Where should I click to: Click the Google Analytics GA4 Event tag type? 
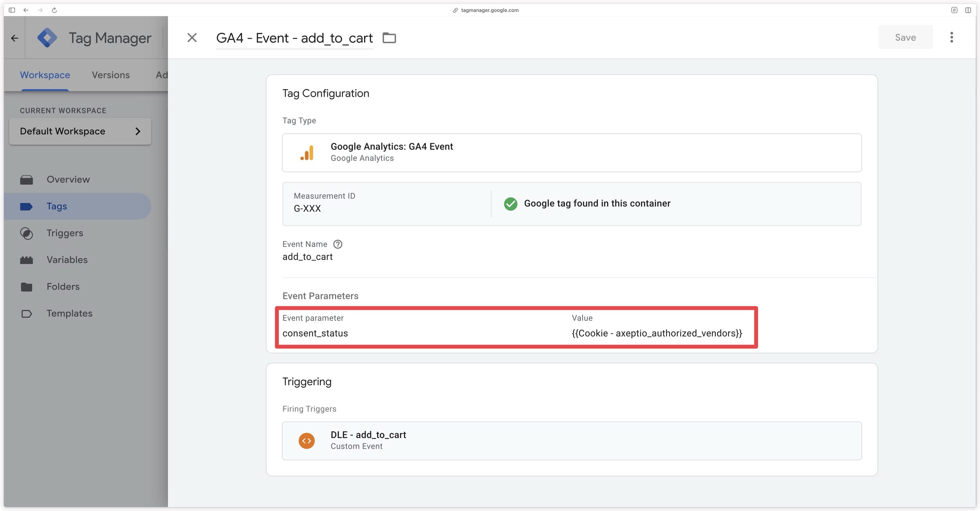pyautogui.click(x=572, y=153)
